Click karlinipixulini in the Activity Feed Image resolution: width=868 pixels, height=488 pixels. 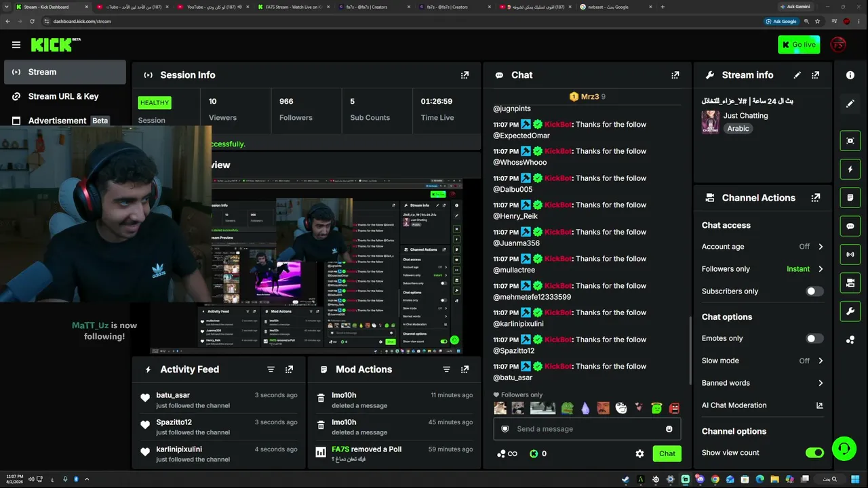pyautogui.click(x=179, y=449)
